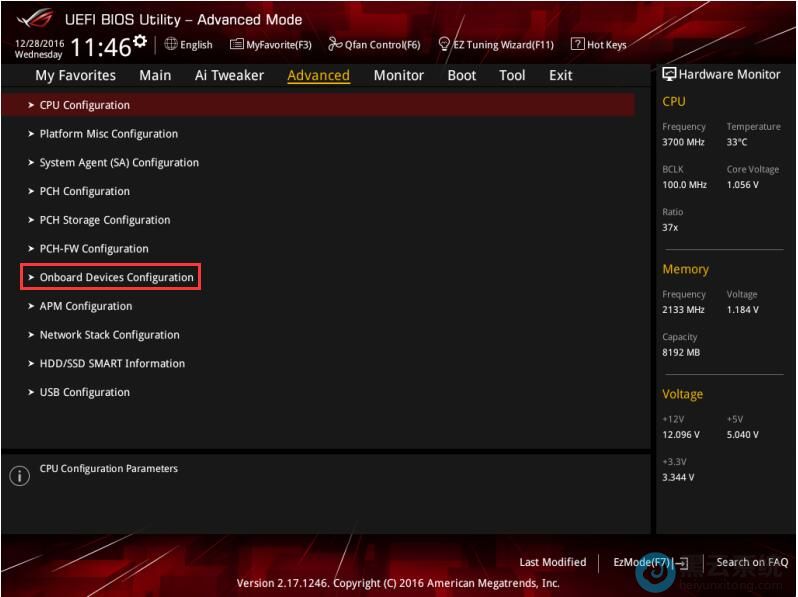
Task: Expand PCH Storage Configuration arrow
Action: pyautogui.click(x=31, y=220)
